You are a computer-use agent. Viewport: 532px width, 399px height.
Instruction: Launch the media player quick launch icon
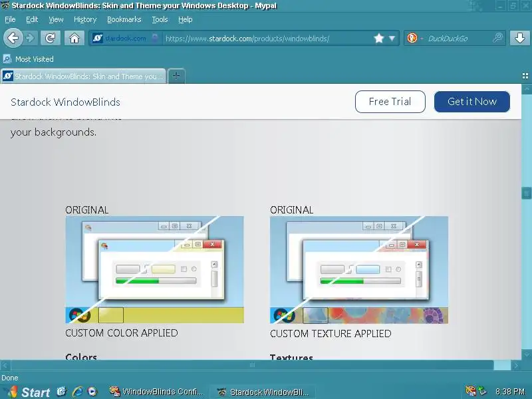(x=92, y=392)
